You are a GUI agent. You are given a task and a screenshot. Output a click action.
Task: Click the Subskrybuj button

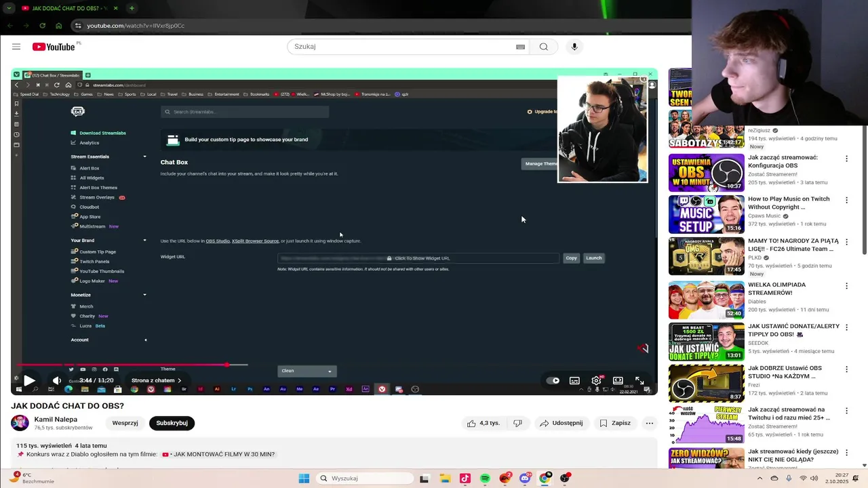click(x=172, y=423)
